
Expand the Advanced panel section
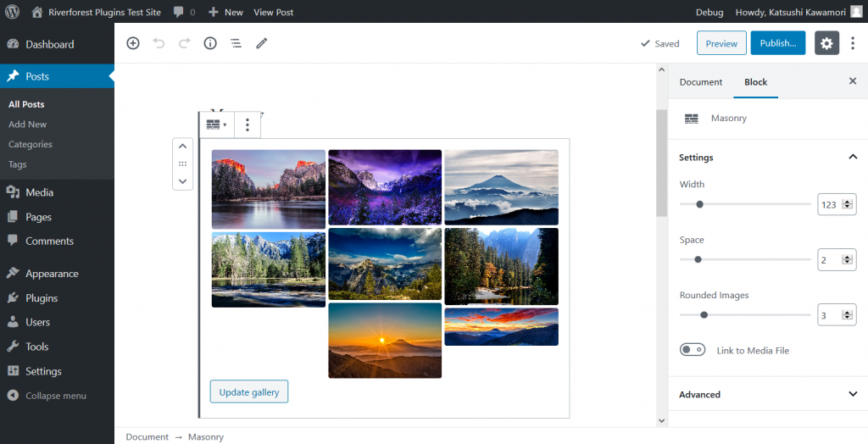click(853, 394)
